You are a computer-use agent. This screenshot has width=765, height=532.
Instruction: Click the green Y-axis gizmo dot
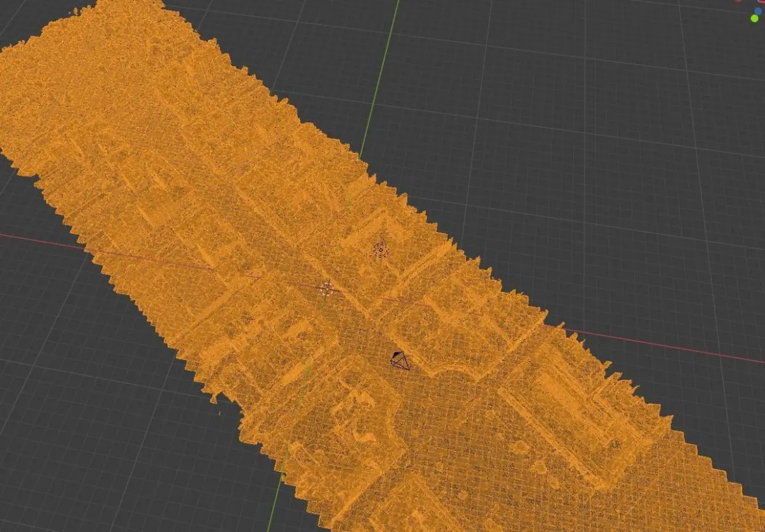(x=755, y=18)
